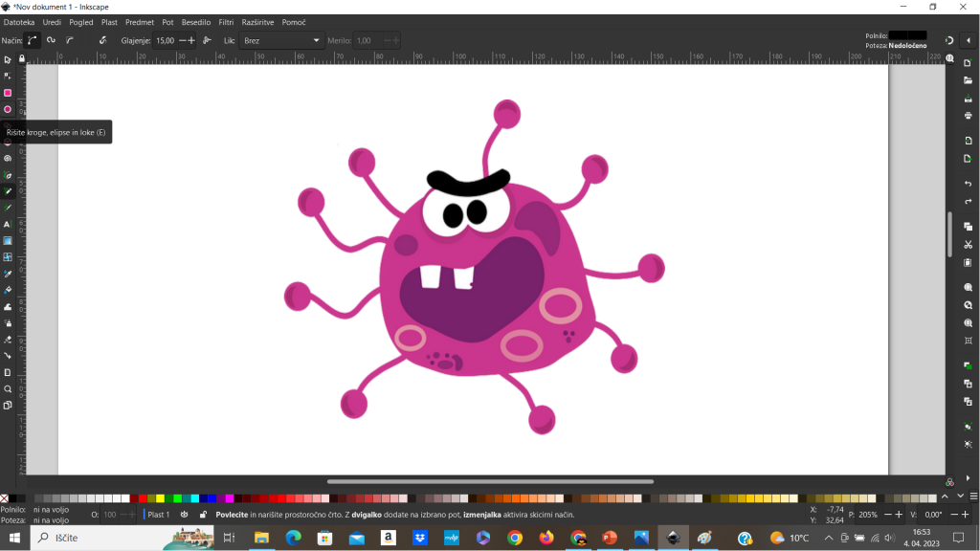Open the Datoteka menu
This screenshot has width=980, height=551.
coord(19,22)
